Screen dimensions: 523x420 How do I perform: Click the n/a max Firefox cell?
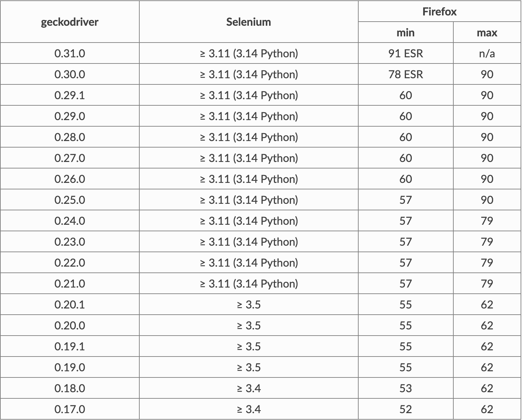coord(487,54)
